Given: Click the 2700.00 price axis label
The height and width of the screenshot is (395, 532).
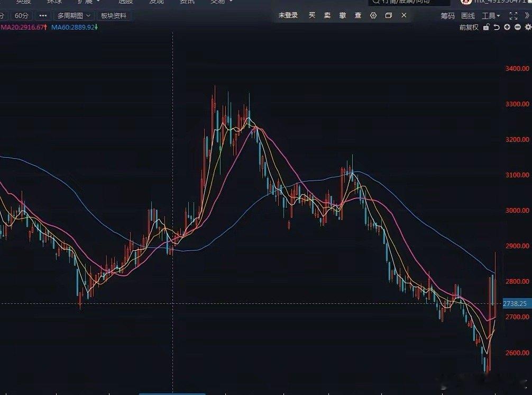Looking at the screenshot, I should (x=517, y=317).
